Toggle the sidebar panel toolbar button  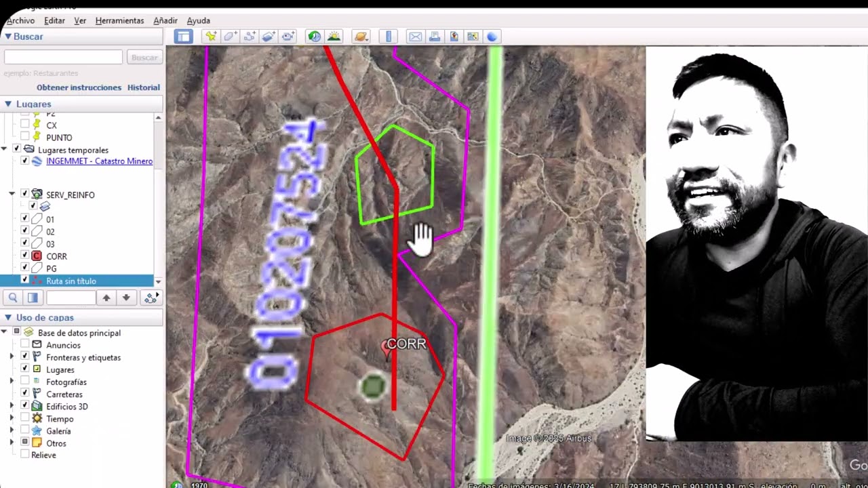[x=183, y=37]
